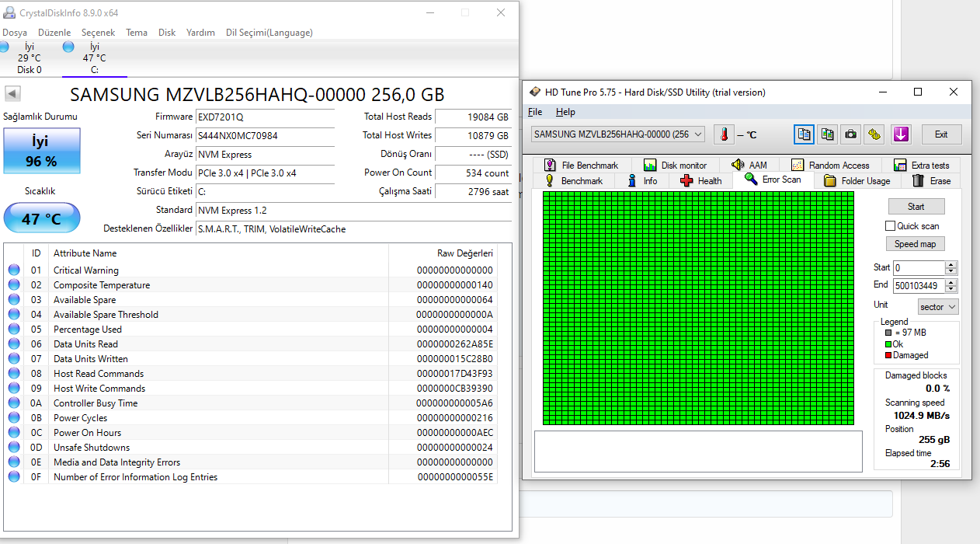Image resolution: width=980 pixels, height=544 pixels.
Task: Open the Dosya menu
Action: [x=15, y=33]
